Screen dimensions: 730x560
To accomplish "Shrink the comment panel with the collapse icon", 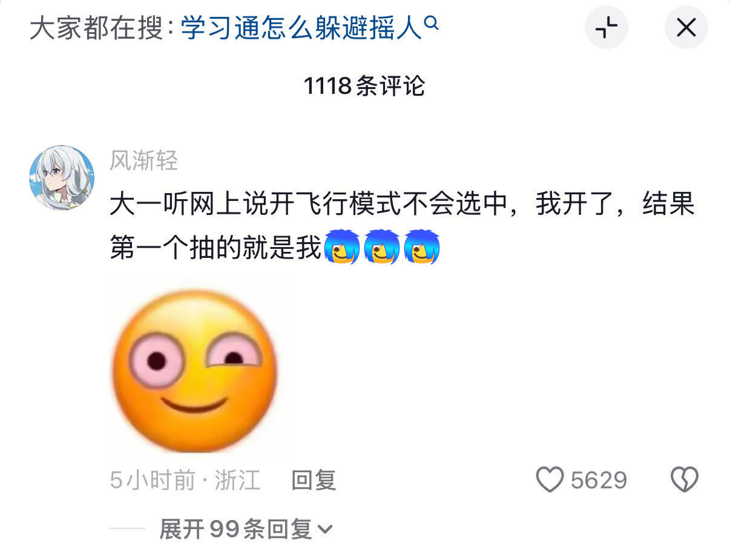I will click(x=606, y=27).
